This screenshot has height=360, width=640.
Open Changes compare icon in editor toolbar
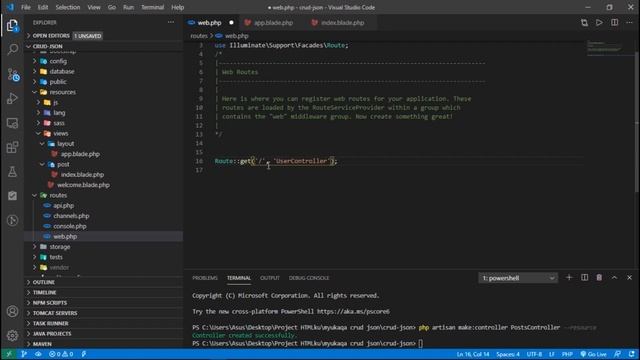coord(584,23)
